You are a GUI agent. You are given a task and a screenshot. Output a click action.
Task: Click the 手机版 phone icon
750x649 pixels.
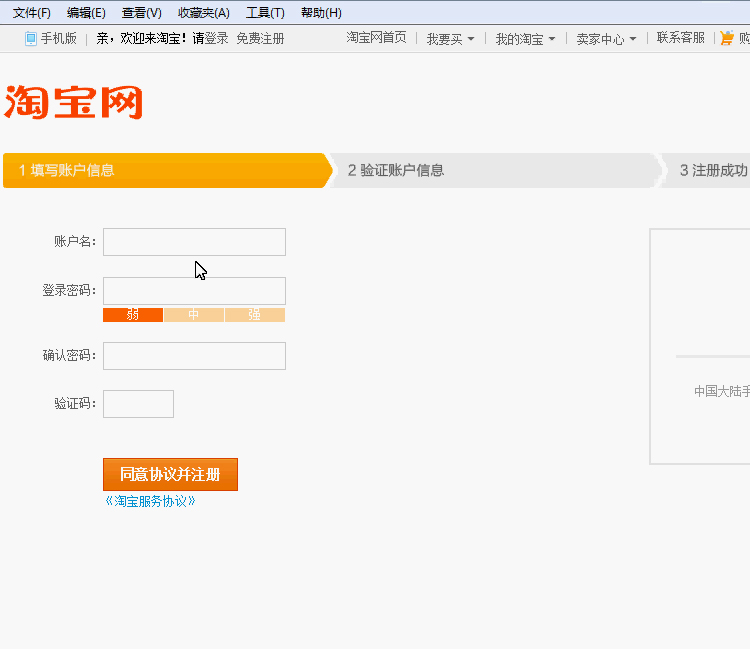(x=31, y=39)
